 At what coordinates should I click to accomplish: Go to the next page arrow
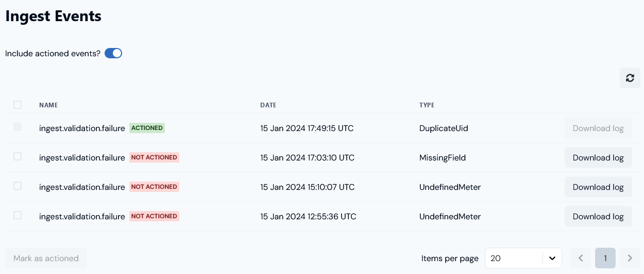pos(630,258)
